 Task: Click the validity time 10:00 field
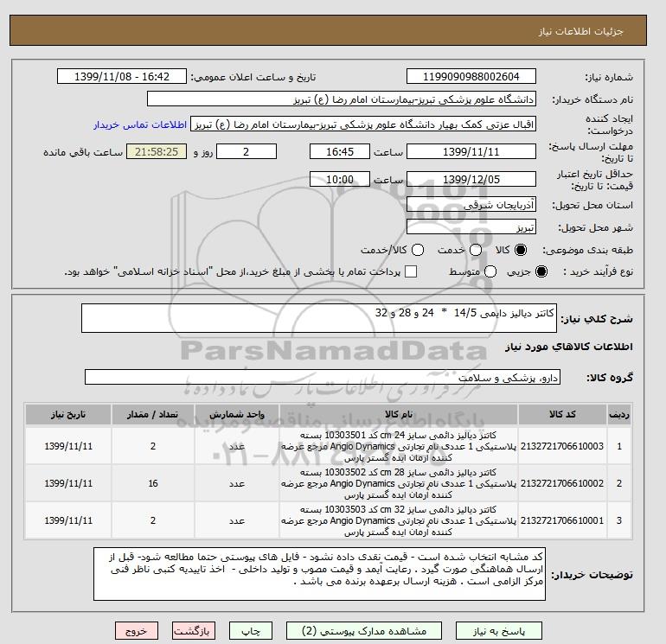340,179
